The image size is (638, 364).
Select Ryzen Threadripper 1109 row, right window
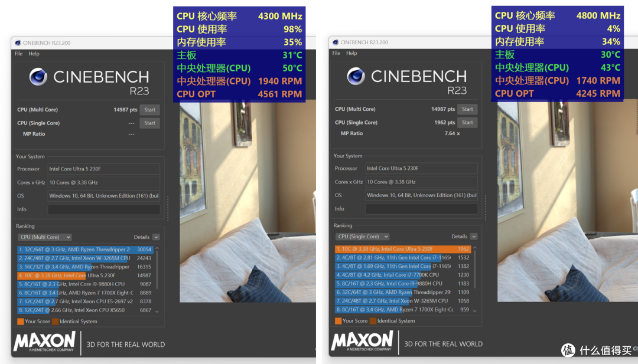click(x=403, y=292)
